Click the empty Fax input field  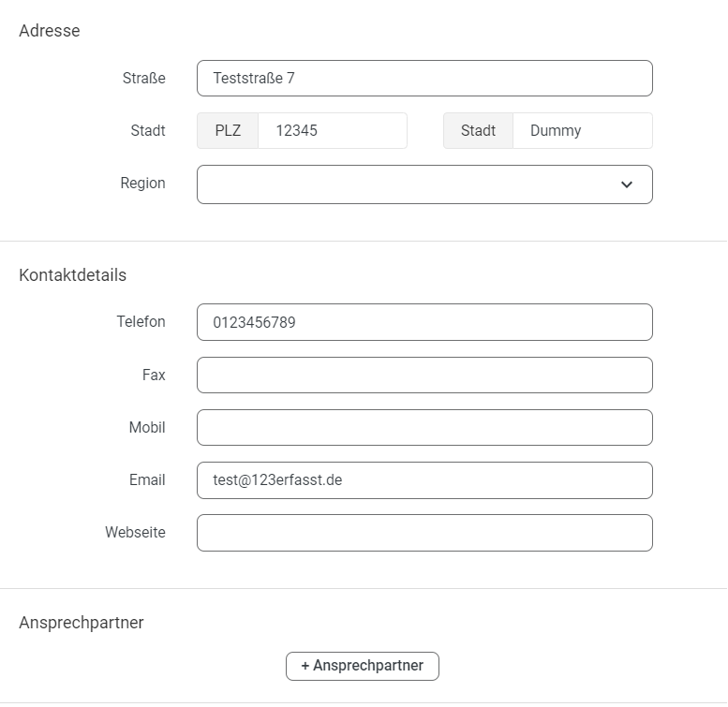point(424,375)
